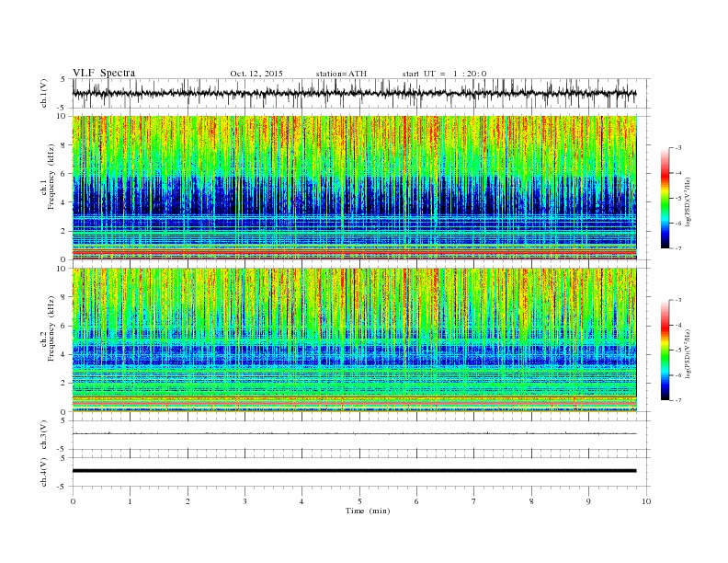This screenshot has height=563, width=728.
Task: Select the date text "Oct. 12, 2015"
Action: coord(256,74)
